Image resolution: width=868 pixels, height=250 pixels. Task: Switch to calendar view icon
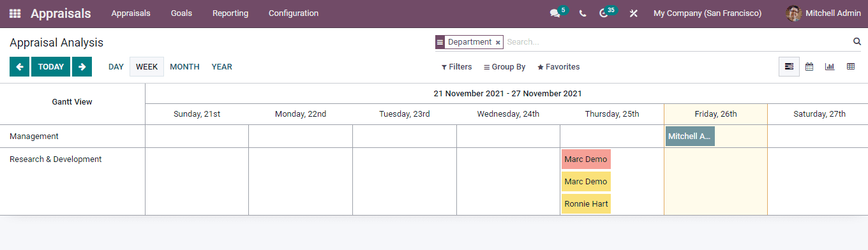[x=809, y=66]
